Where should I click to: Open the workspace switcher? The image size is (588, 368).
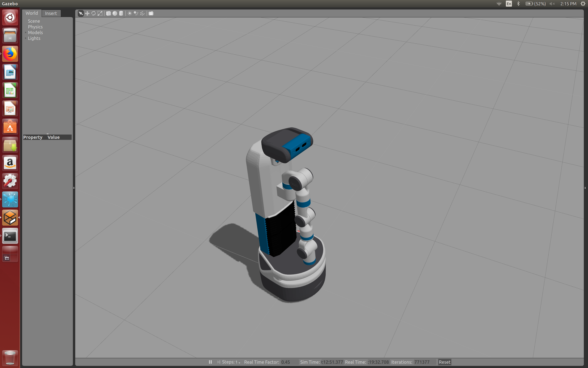(x=10, y=254)
